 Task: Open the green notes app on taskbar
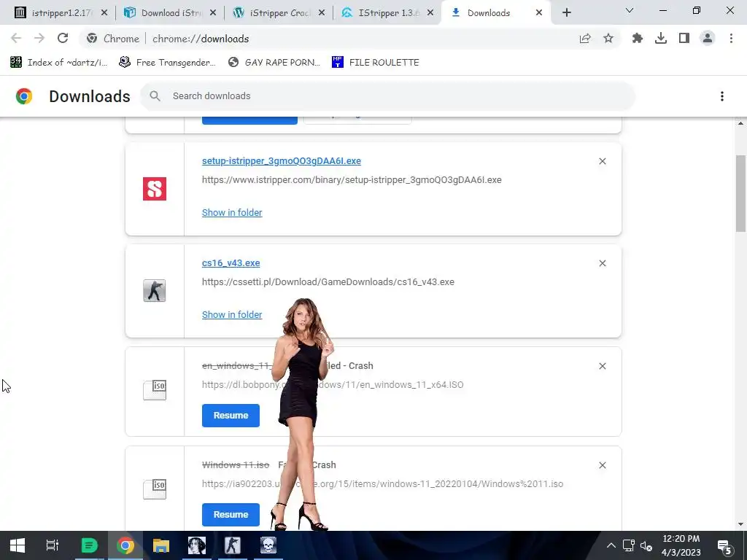(89, 545)
